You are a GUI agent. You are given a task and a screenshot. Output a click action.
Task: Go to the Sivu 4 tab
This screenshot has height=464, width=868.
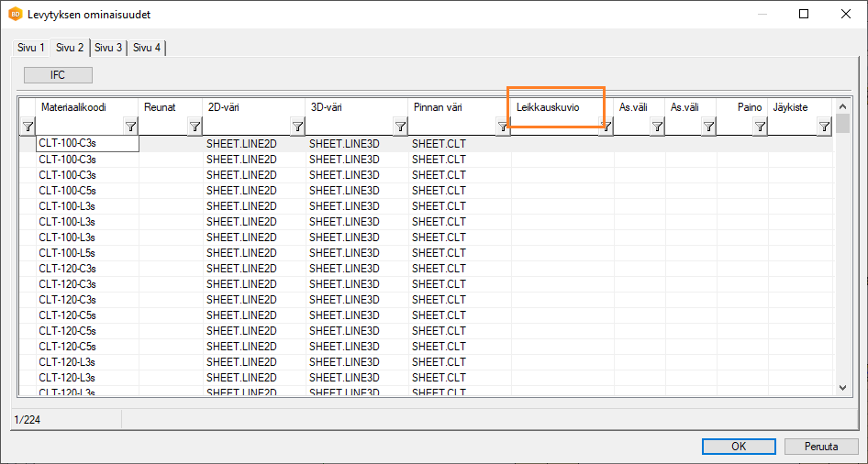pos(147,48)
